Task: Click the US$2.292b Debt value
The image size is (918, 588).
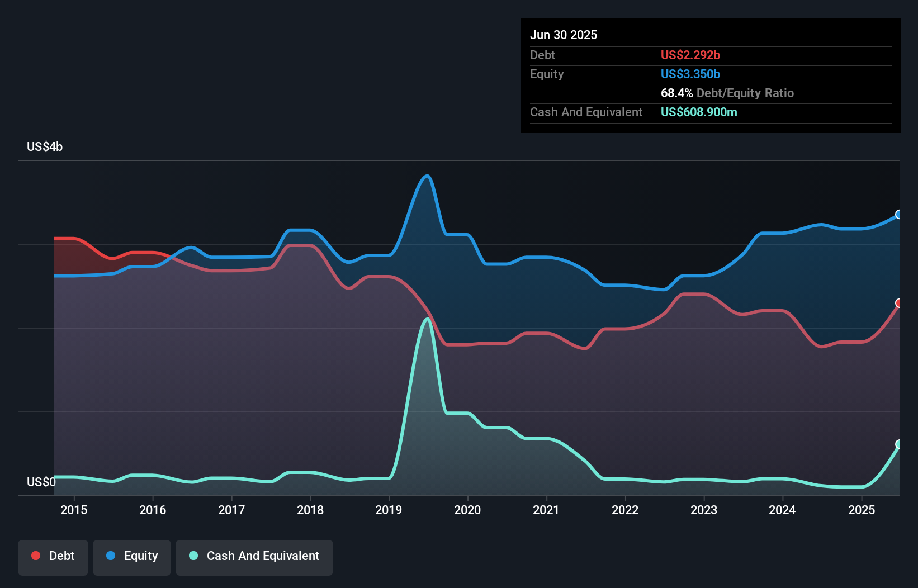Action: (690, 55)
